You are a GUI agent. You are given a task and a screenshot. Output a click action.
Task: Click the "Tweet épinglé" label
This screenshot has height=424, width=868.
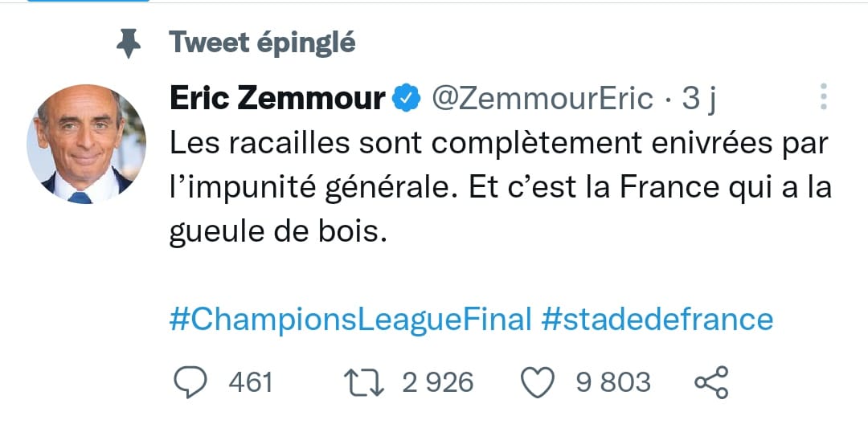tap(262, 43)
